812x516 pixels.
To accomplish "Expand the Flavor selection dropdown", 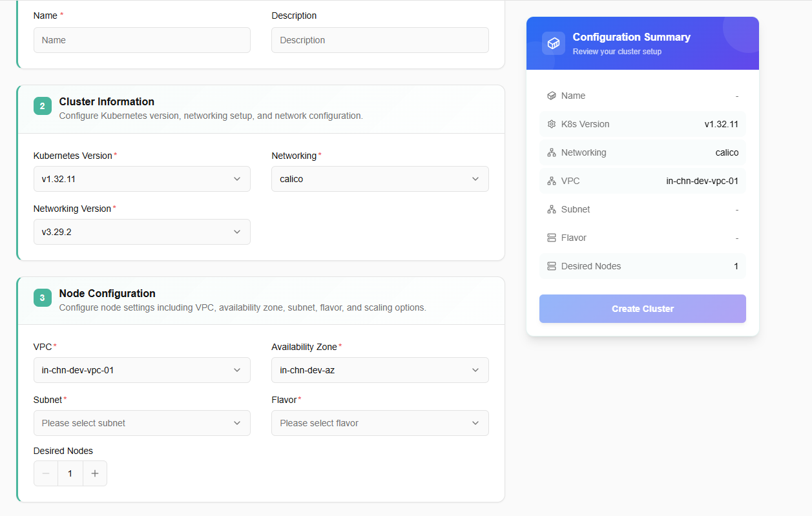I will (x=380, y=423).
